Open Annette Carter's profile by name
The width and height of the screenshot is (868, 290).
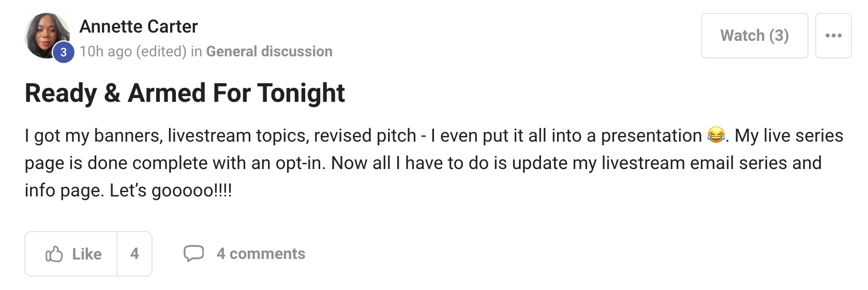pyautogui.click(x=138, y=26)
